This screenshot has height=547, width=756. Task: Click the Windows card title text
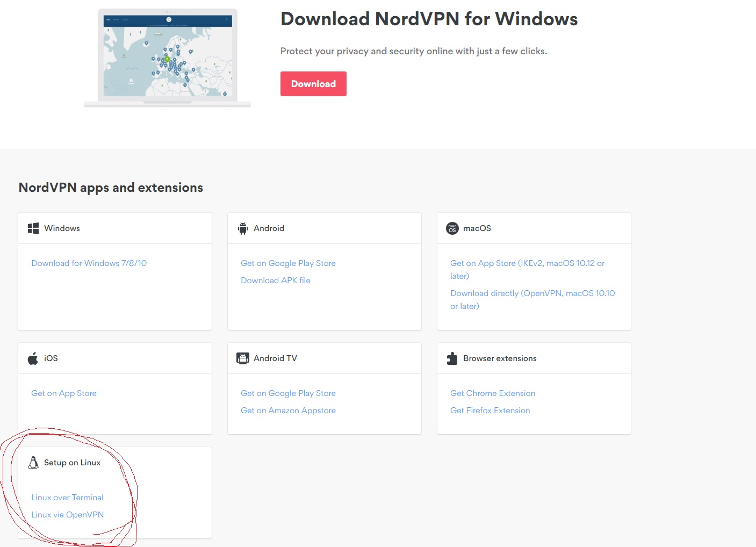[62, 228]
